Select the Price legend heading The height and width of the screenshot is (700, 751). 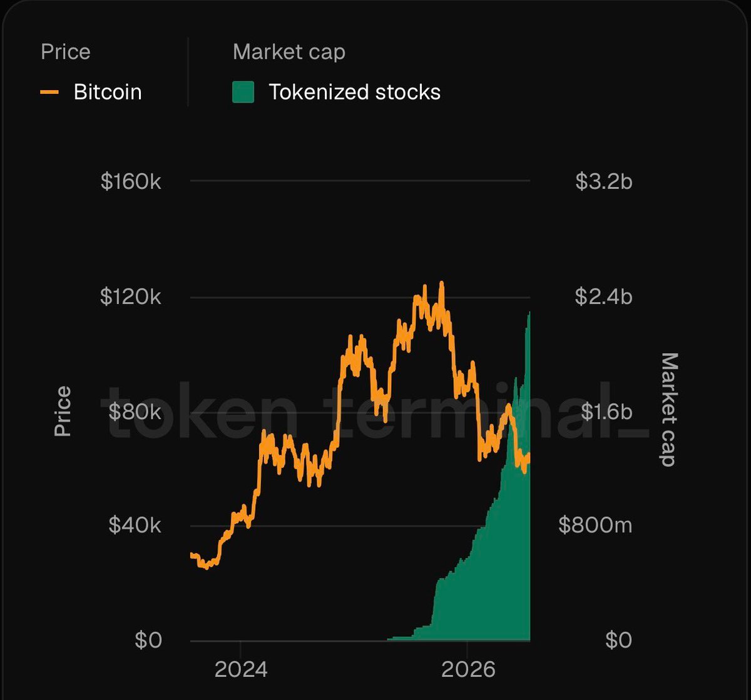pos(66,51)
